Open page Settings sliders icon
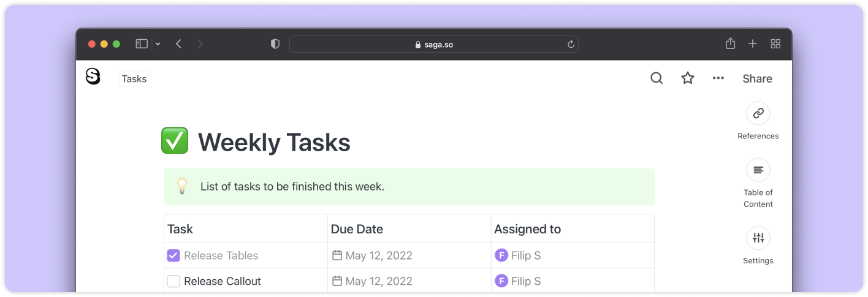The image size is (868, 297). [758, 238]
